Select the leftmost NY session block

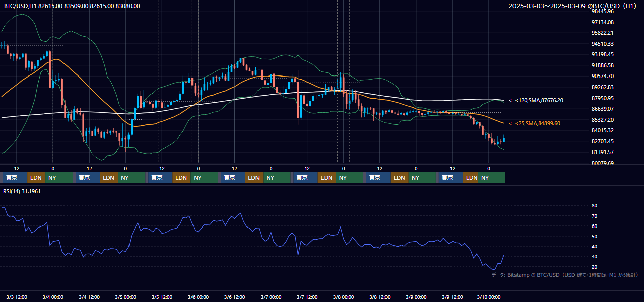click(x=58, y=178)
